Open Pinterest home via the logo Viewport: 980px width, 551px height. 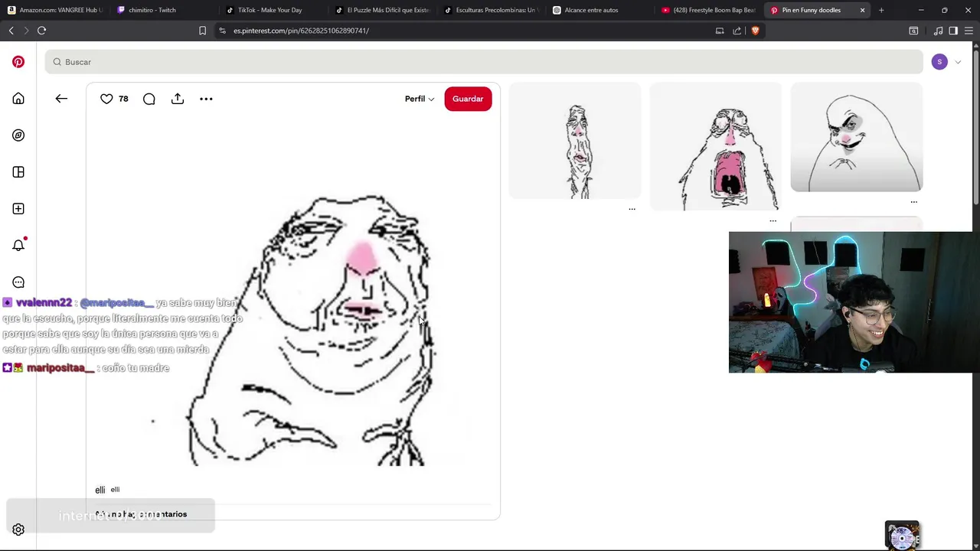point(18,62)
